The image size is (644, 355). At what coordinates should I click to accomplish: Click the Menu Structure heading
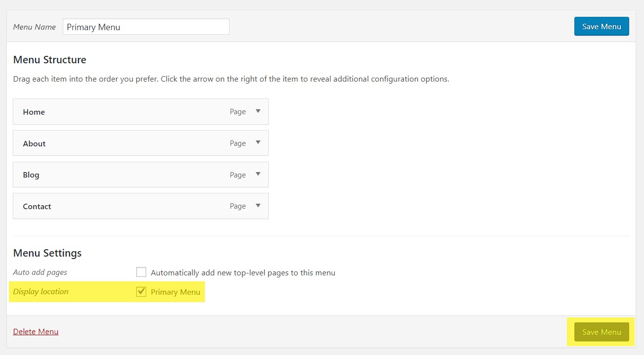point(49,60)
